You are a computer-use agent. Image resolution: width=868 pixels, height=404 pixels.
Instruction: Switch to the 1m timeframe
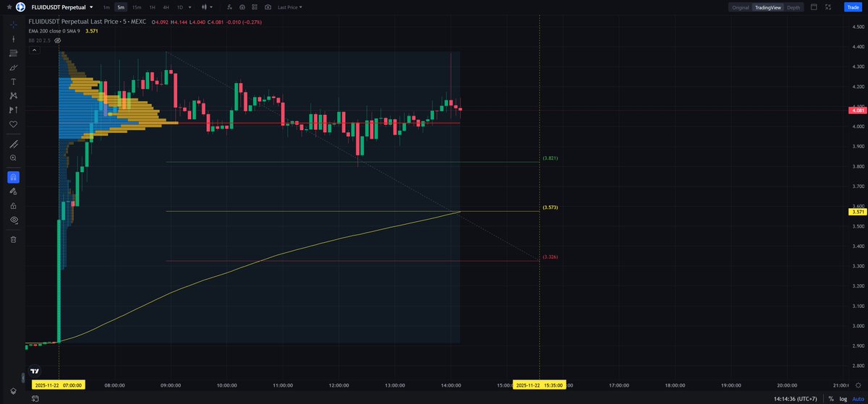tap(106, 7)
